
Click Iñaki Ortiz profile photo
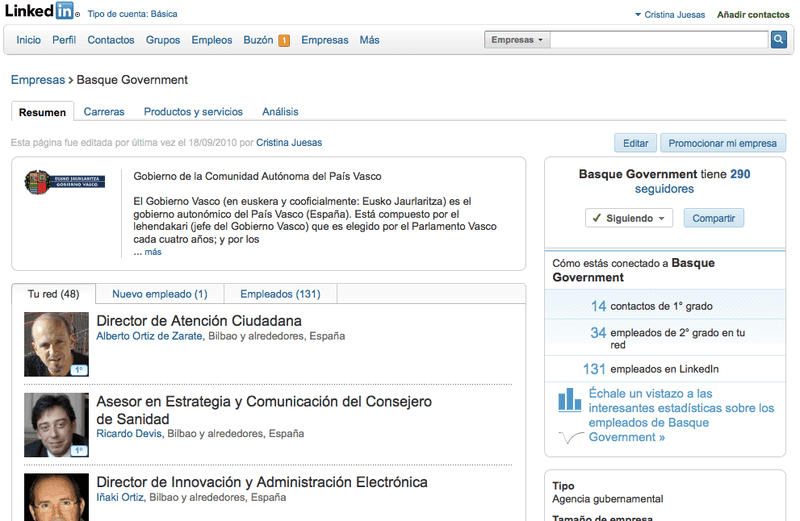pos(56,498)
